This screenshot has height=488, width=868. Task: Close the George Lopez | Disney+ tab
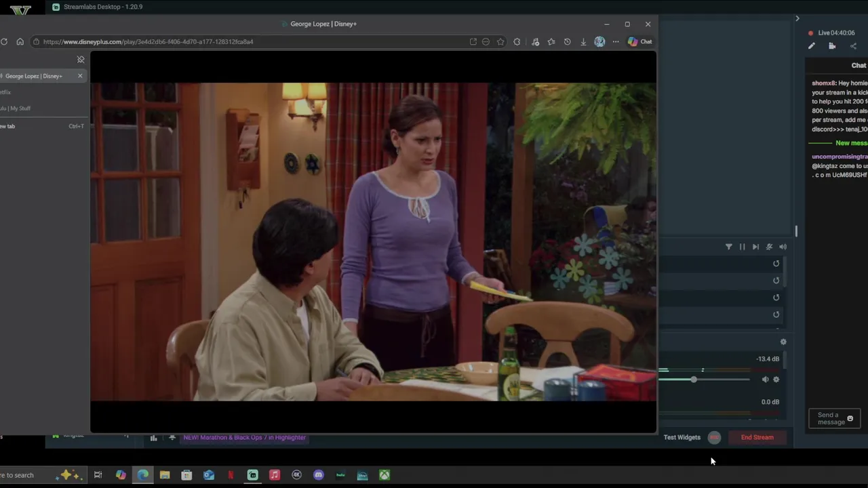click(x=80, y=76)
